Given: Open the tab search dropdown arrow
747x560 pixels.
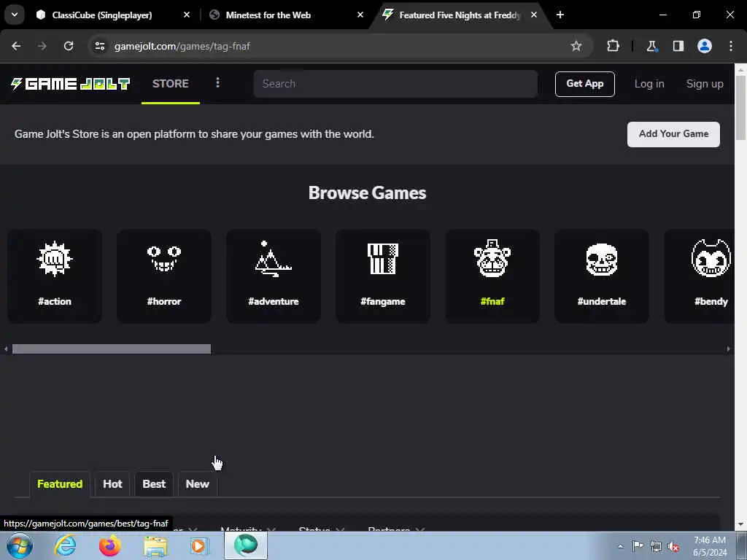Looking at the screenshot, I should coord(15,15).
